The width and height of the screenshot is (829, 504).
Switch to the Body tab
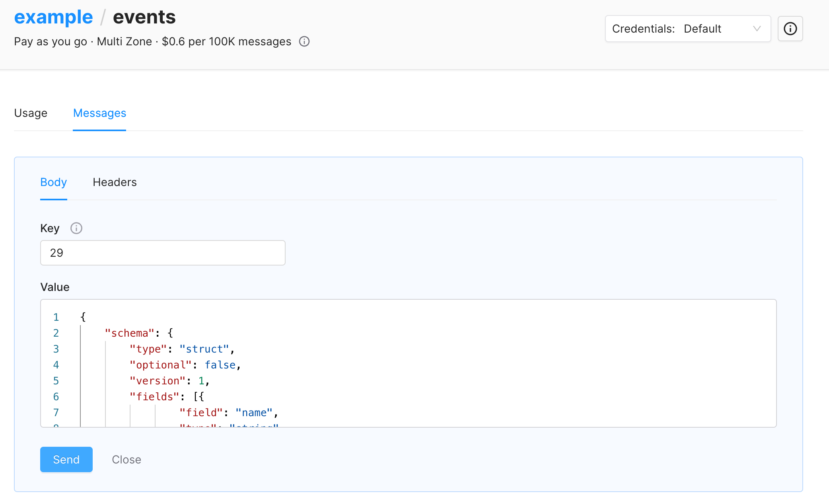(x=53, y=182)
